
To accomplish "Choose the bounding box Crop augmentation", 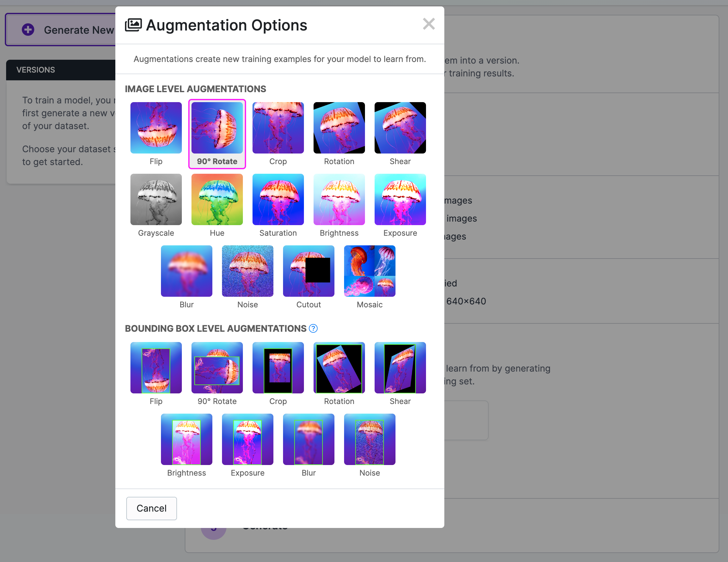I will pos(278,368).
